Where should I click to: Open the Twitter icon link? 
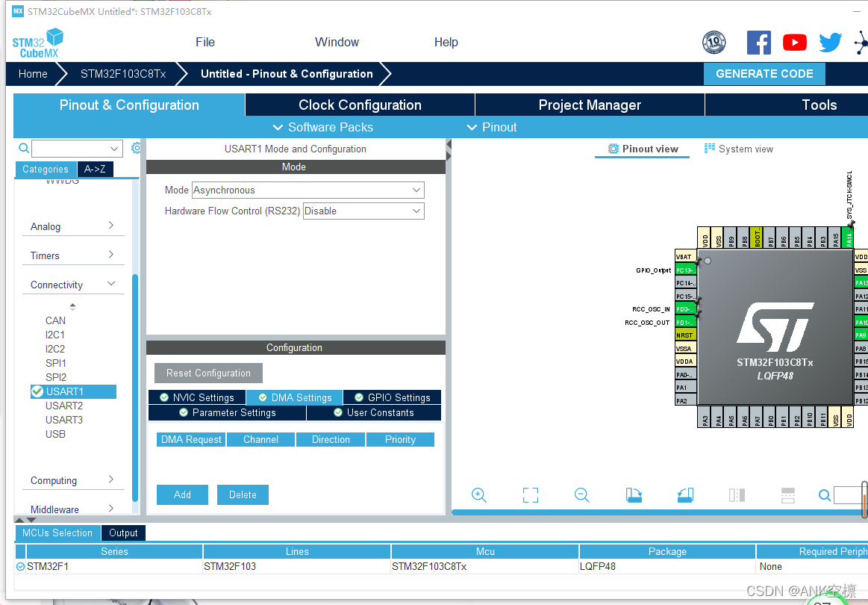(x=831, y=43)
